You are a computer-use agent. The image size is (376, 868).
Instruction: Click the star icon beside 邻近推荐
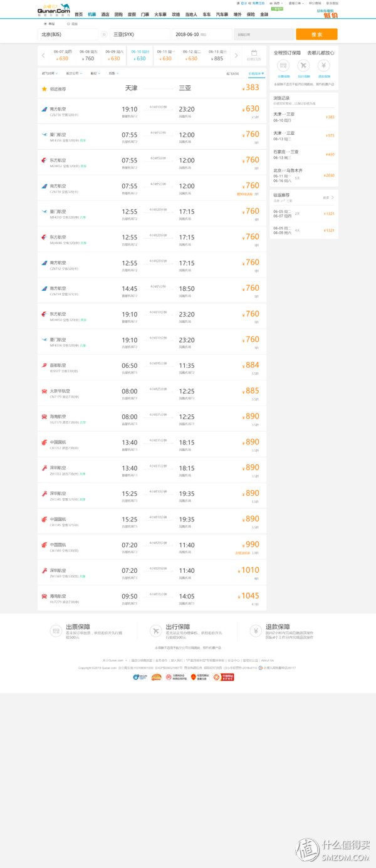coord(44,88)
